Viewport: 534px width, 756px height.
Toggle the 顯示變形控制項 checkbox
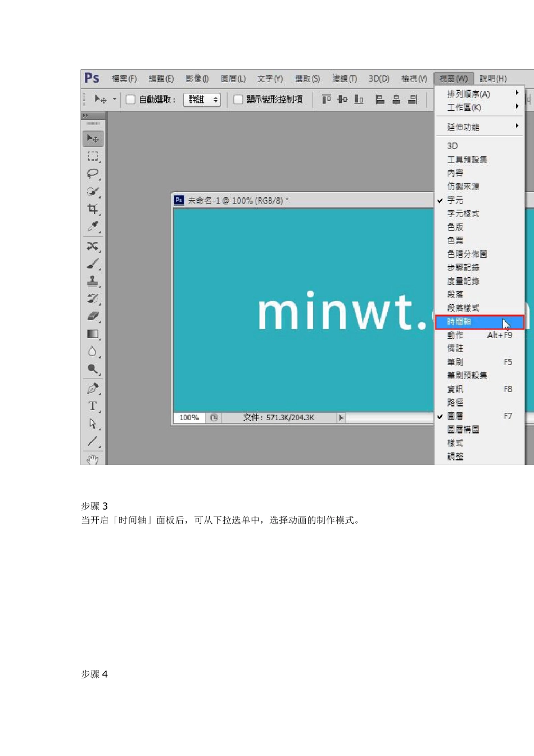coord(238,100)
